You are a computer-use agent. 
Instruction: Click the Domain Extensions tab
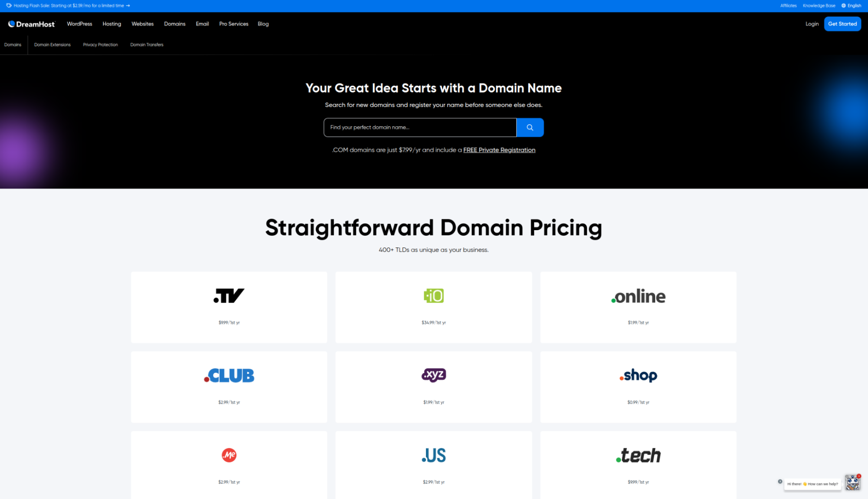click(53, 45)
